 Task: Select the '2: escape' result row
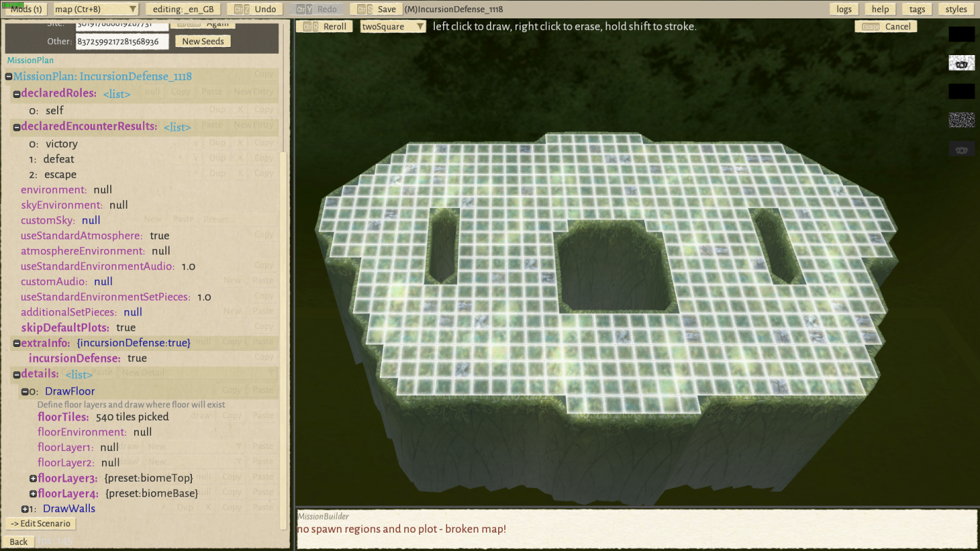(x=51, y=175)
